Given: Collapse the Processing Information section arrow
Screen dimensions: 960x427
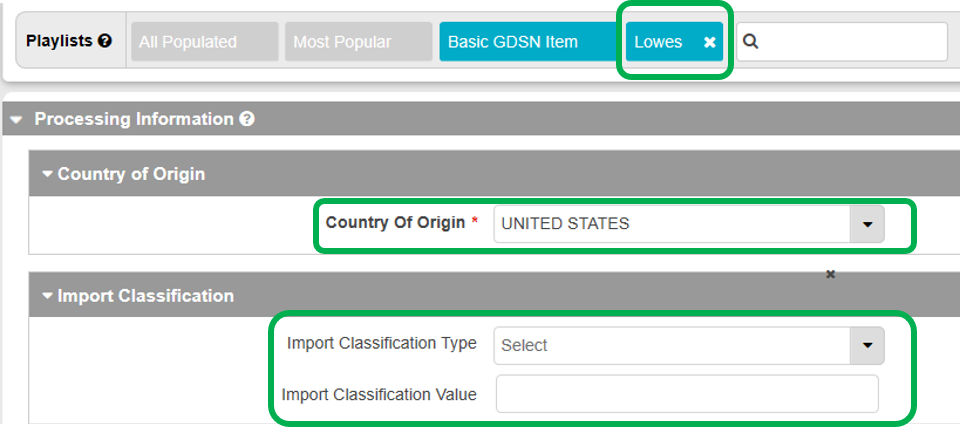Looking at the screenshot, I should [17, 119].
